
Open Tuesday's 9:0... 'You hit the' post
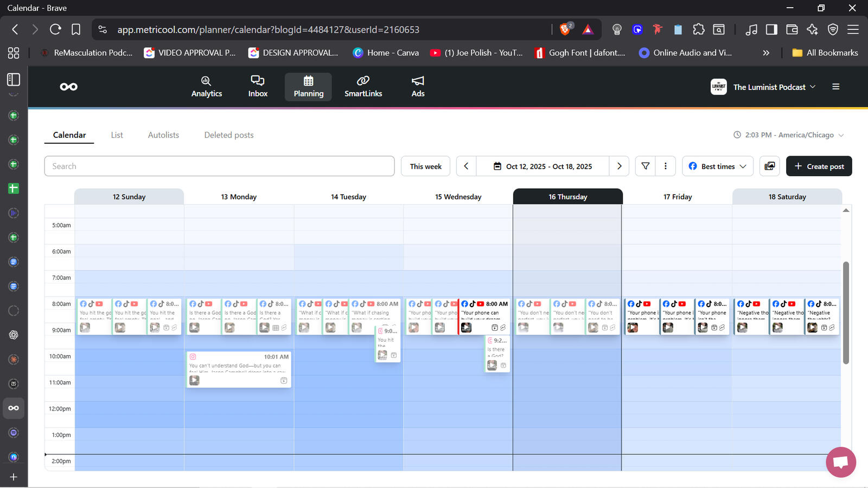[388, 344]
